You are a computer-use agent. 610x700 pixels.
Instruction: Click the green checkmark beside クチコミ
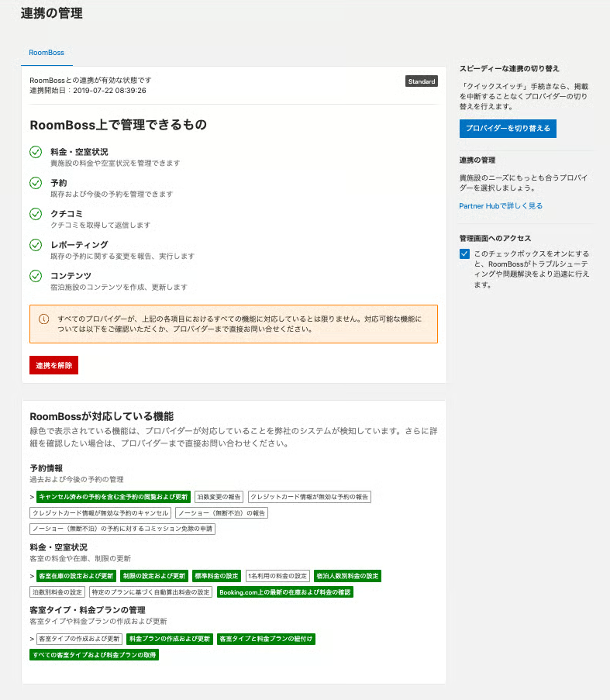pyautogui.click(x=36, y=214)
